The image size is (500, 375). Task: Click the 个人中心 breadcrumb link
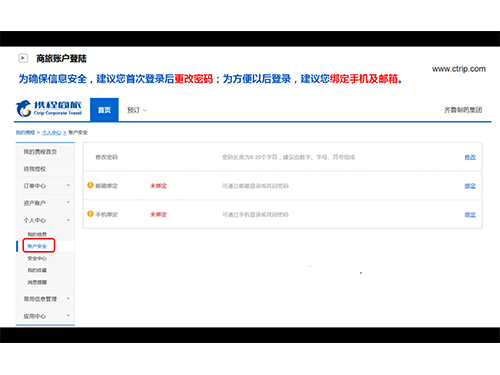pyautogui.click(x=52, y=133)
